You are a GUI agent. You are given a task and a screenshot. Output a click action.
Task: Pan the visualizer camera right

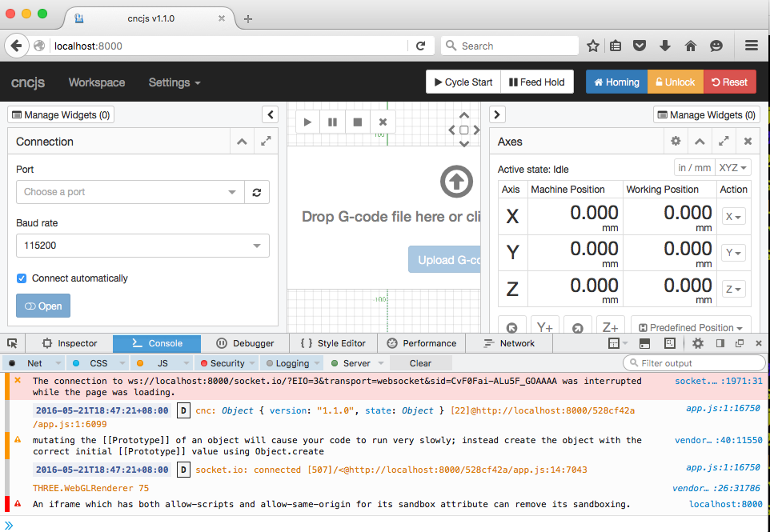(x=476, y=130)
